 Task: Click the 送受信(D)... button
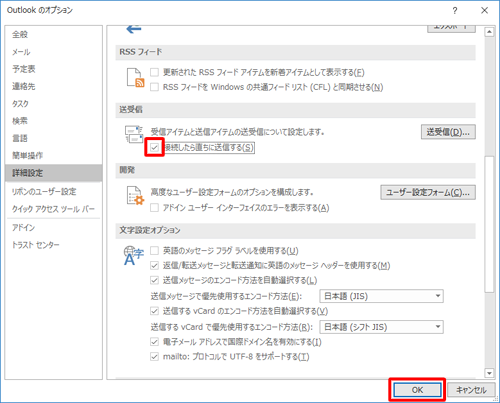click(x=448, y=132)
